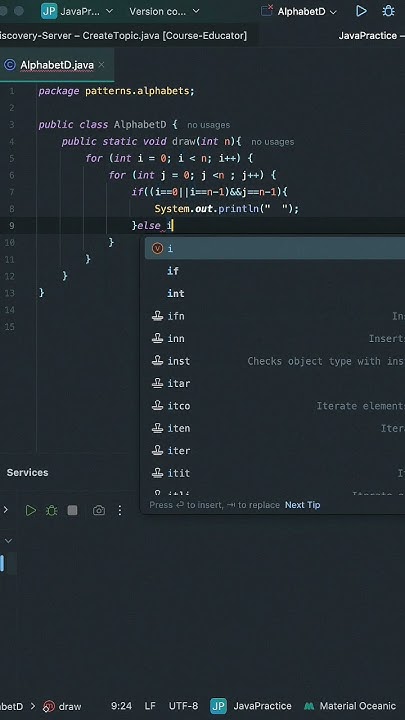Click 'no usages' hint on class AlphabetD

point(208,125)
